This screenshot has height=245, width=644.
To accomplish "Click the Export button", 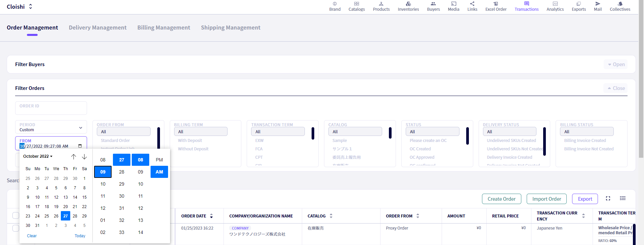I will point(585,199).
